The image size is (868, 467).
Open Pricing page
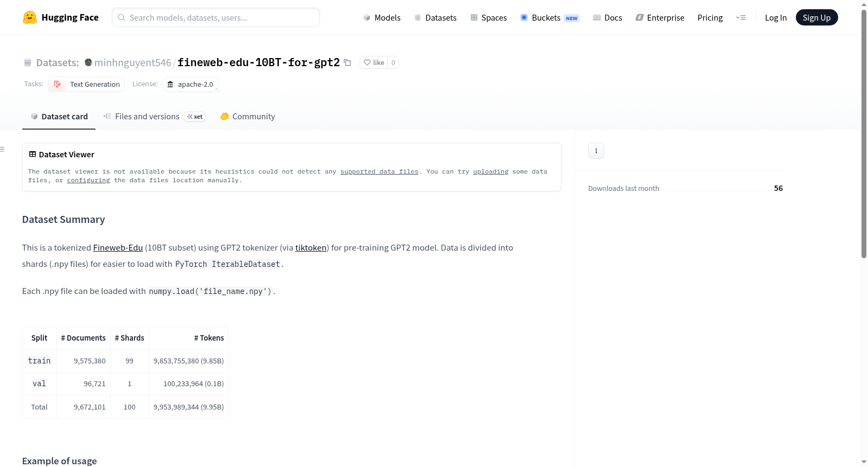coord(710,17)
